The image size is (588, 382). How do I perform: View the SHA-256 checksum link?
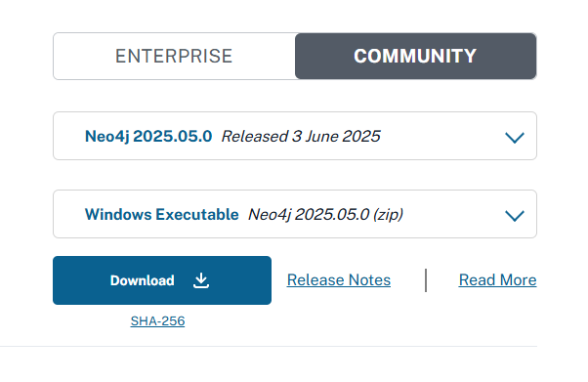pyautogui.click(x=157, y=321)
